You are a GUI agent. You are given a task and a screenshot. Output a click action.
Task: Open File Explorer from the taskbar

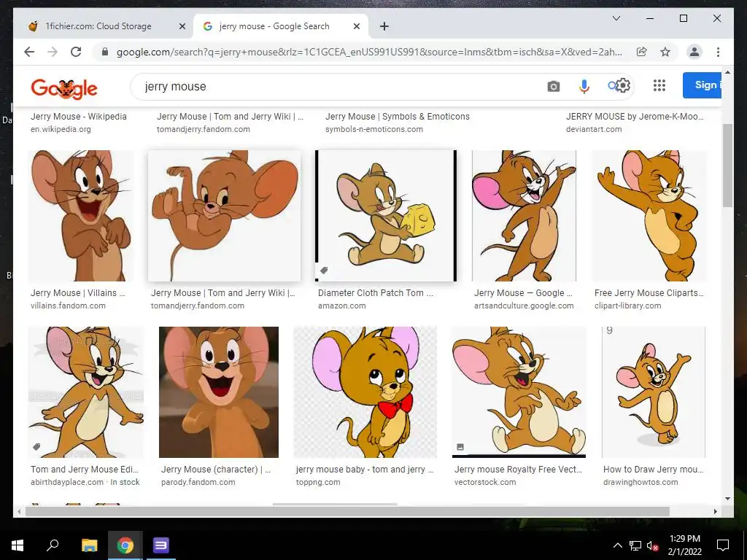[89, 545]
